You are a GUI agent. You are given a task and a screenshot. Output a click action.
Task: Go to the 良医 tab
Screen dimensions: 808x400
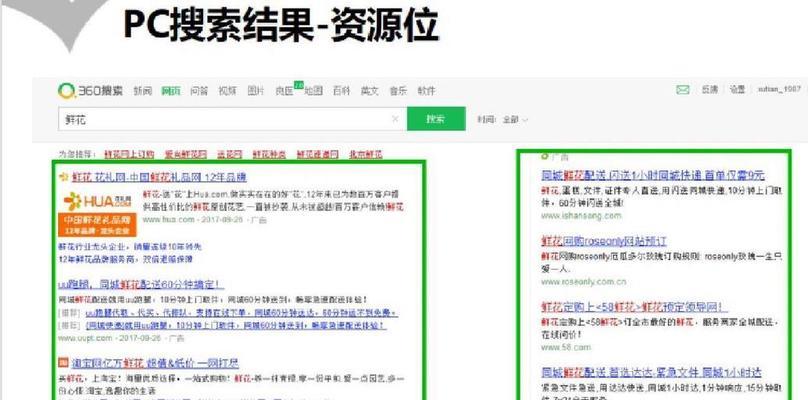(x=284, y=91)
